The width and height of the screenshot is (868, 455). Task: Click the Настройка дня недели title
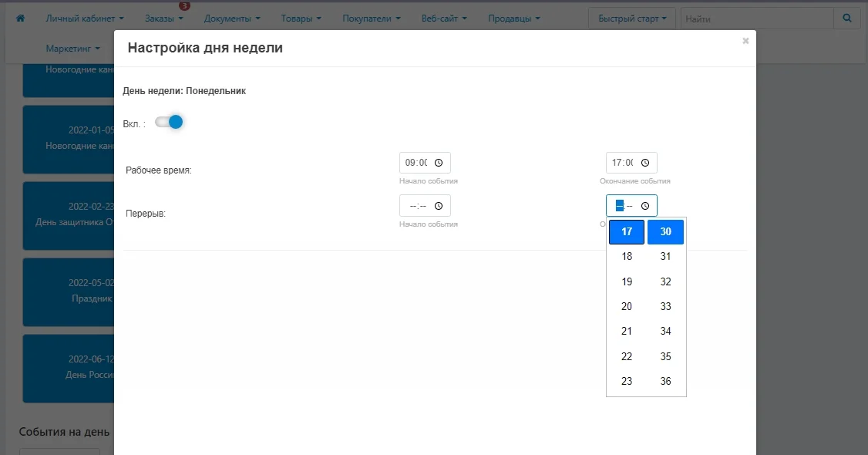(x=205, y=48)
